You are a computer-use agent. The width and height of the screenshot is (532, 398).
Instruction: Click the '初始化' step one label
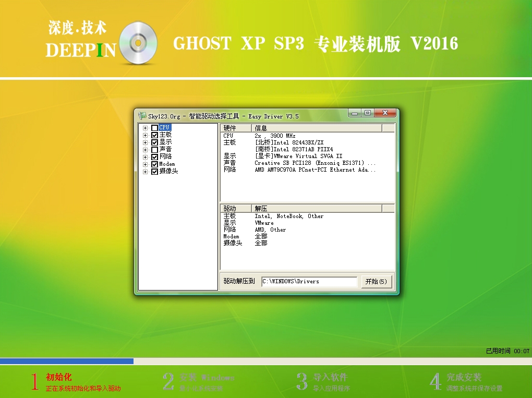tap(59, 377)
